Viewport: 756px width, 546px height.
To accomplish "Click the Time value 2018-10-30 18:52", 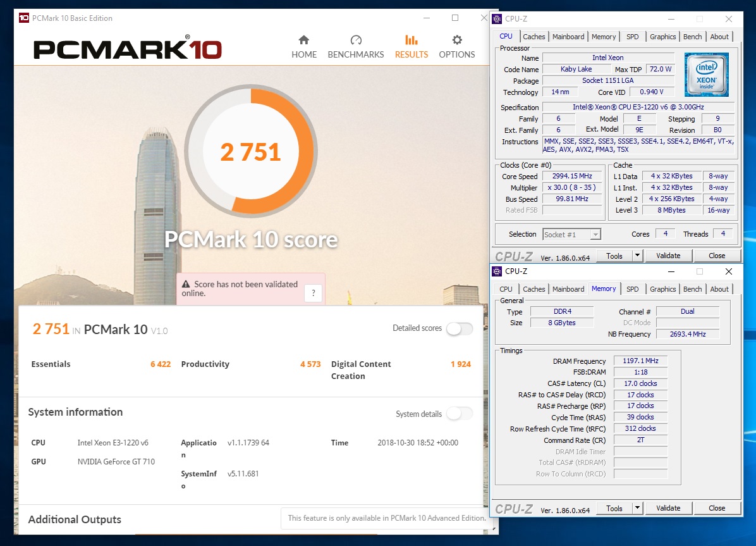I will [x=418, y=443].
